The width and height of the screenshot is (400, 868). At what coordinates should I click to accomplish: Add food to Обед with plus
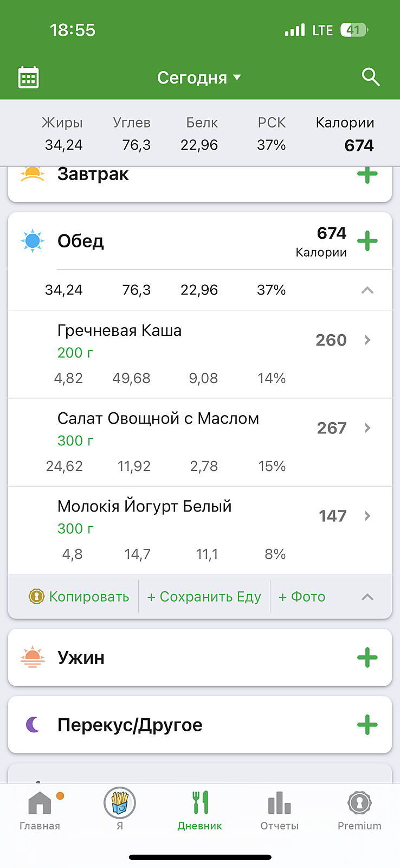(x=367, y=241)
